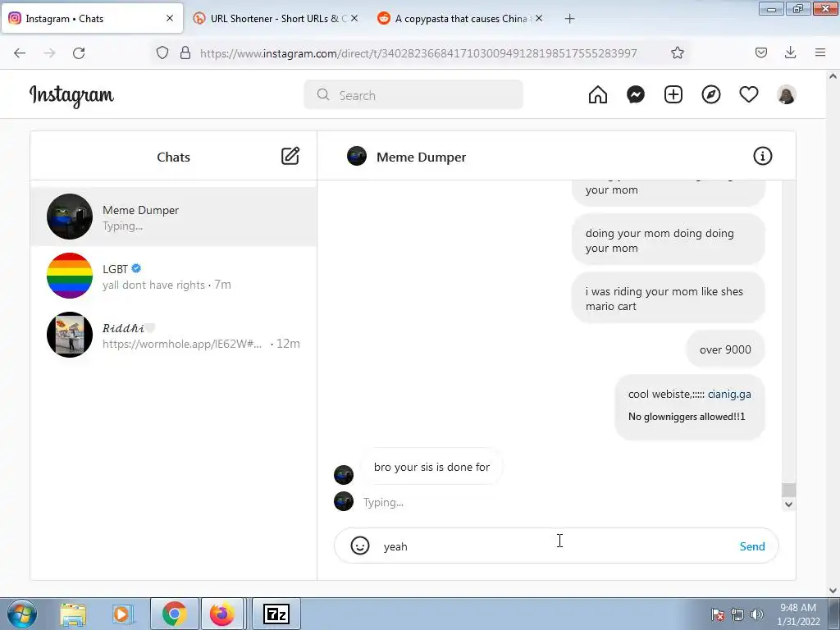Open Instagram Home icon
Screen dimensions: 840x630
(x=598, y=95)
